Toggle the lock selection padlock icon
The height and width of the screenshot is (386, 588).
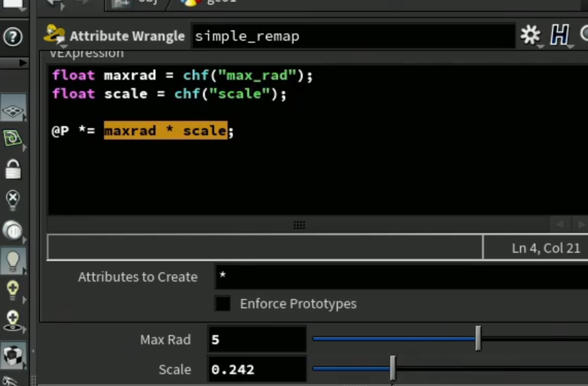click(x=13, y=169)
